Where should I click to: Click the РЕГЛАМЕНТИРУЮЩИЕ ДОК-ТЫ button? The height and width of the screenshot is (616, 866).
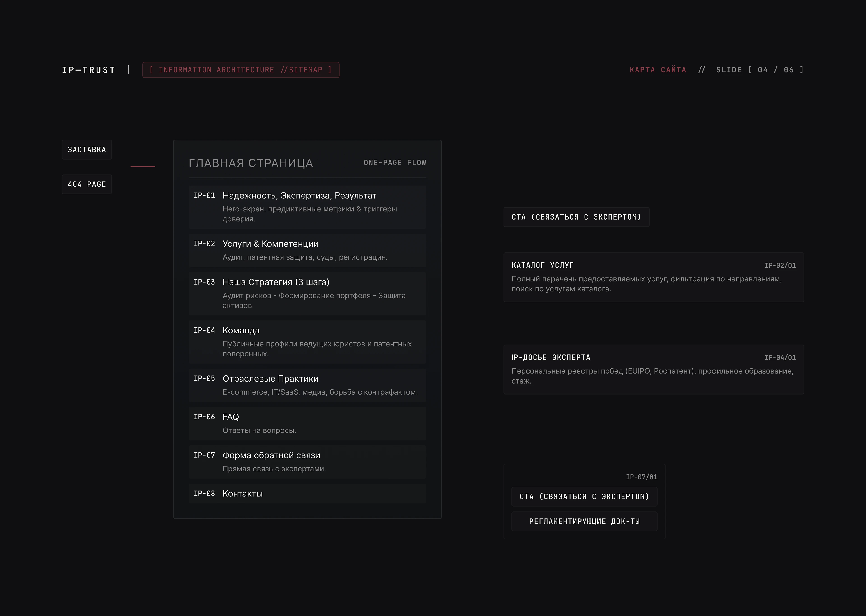coord(585,521)
